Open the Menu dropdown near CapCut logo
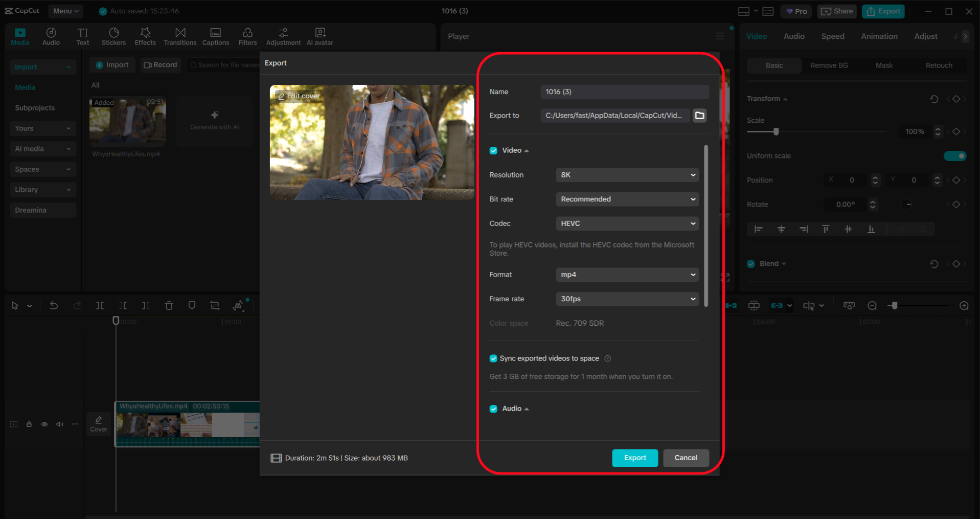Viewport: 980px width, 519px height. [65, 11]
